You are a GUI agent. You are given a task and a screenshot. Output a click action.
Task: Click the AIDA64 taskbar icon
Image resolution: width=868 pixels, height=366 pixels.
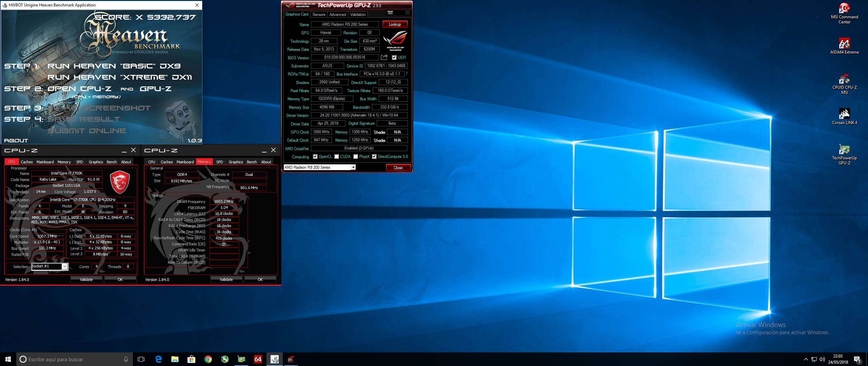tap(258, 359)
